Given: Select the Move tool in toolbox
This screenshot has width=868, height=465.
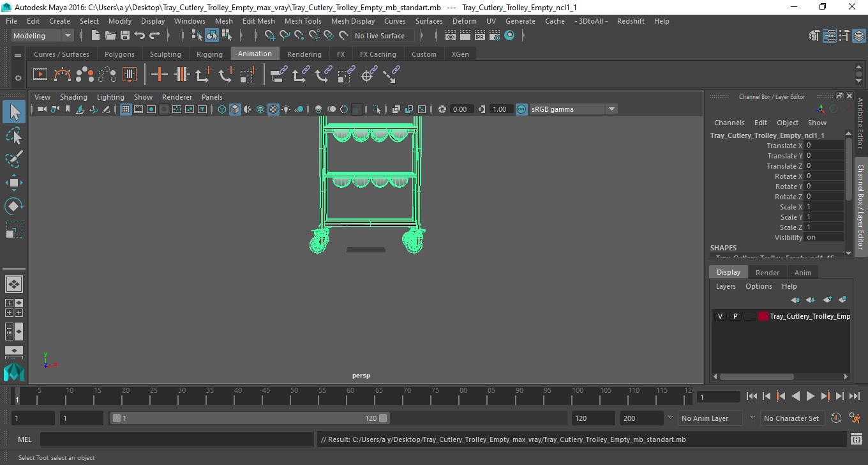Looking at the screenshot, I should pos(14,182).
